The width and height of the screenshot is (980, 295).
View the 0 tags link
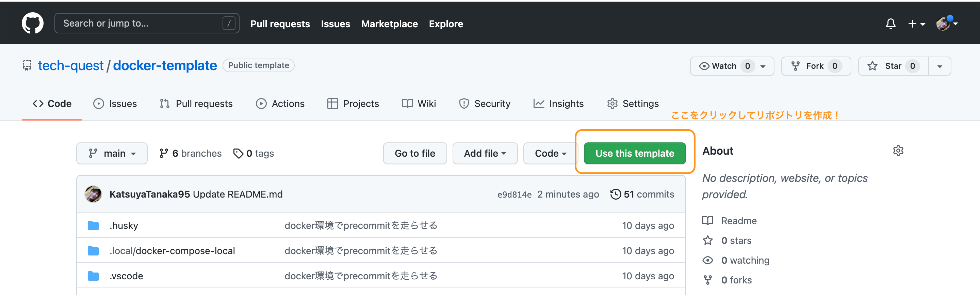click(254, 153)
